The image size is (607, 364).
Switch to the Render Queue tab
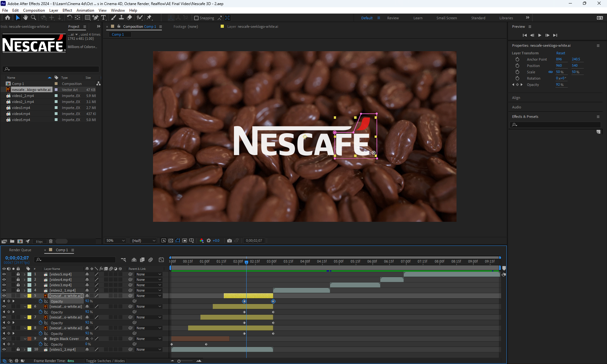click(20, 250)
